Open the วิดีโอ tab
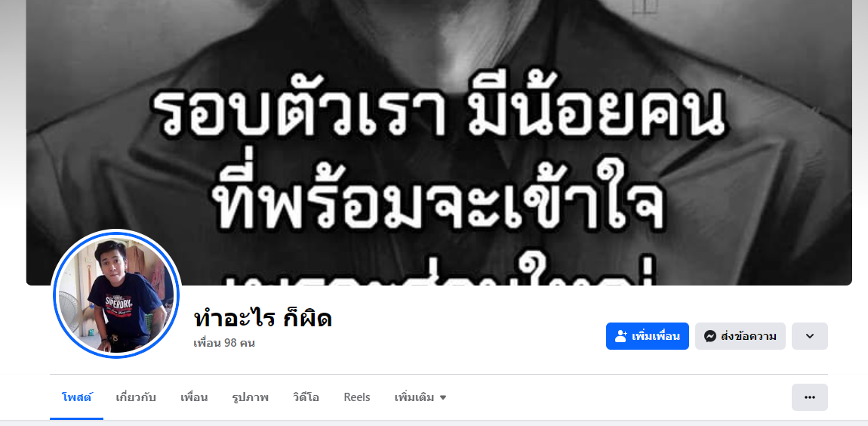The image size is (868, 426). pos(306,397)
